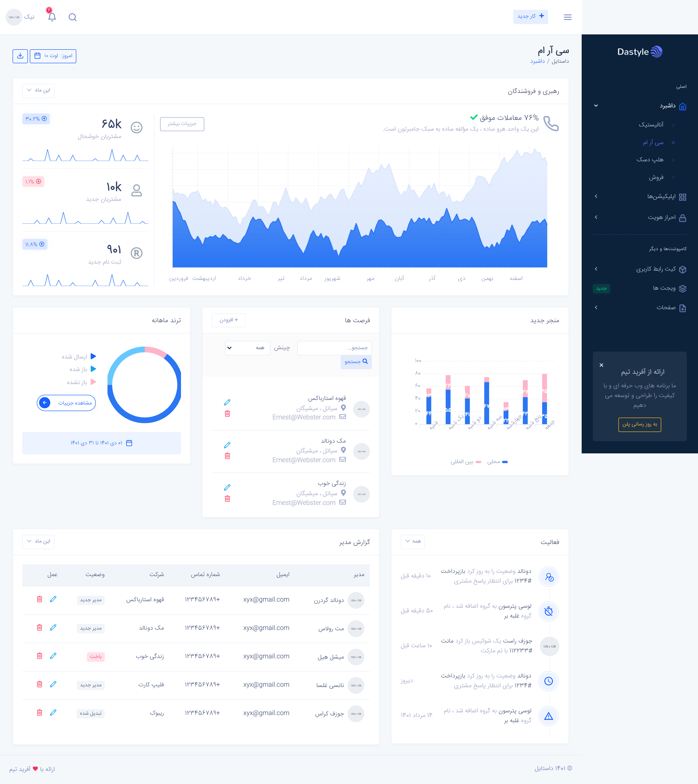Click the opportunities جستجو search input field
The width and height of the screenshot is (698, 784).
[334, 348]
